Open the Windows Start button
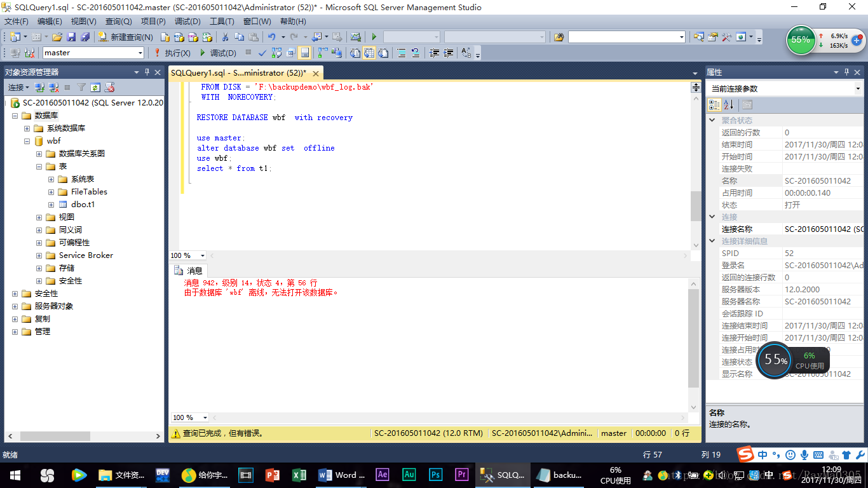The width and height of the screenshot is (868, 488). [15, 475]
